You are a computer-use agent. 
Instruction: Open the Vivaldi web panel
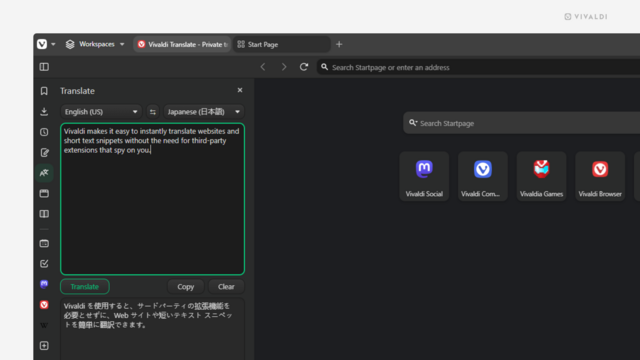point(44,305)
